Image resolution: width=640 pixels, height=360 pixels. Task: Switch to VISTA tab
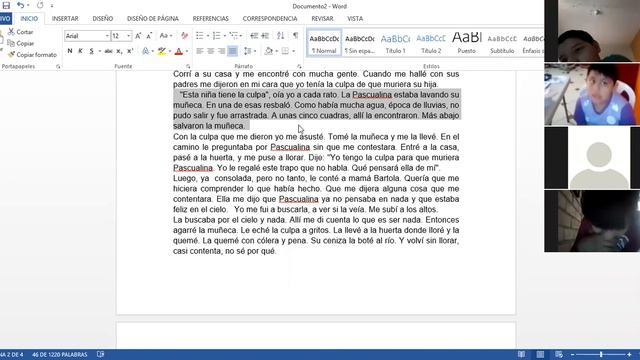point(355,19)
